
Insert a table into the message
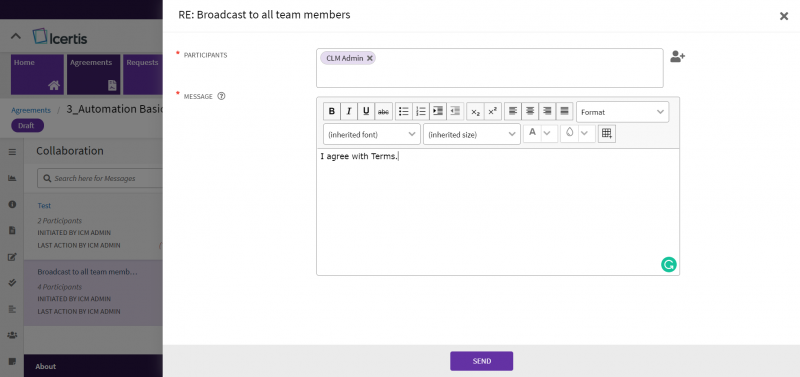tap(607, 134)
